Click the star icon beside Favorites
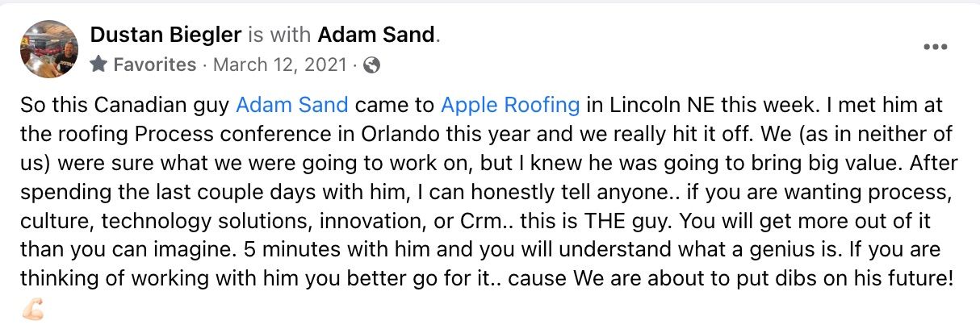The width and height of the screenshot is (980, 329). point(98,65)
